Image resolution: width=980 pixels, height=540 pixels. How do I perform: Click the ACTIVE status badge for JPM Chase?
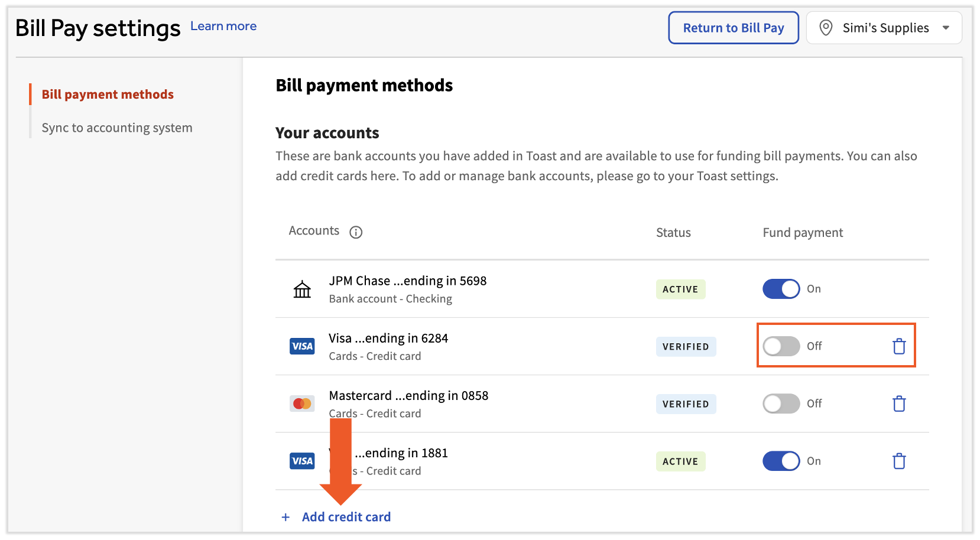680,289
